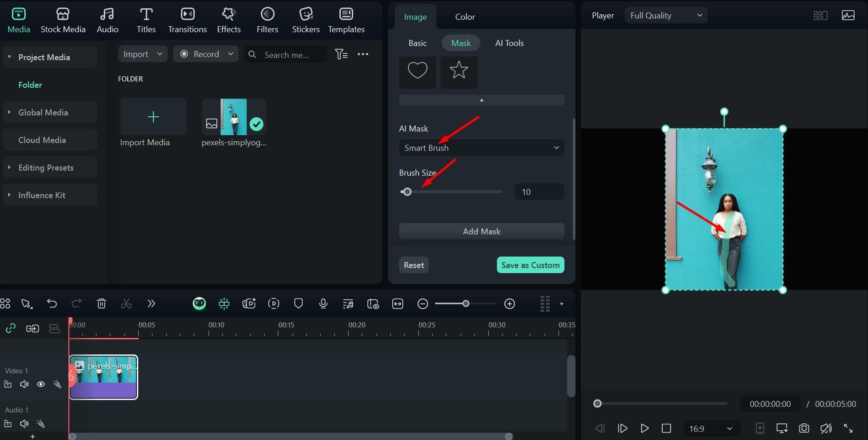Select the timeline selection arrow tool
This screenshot has width=868, height=440.
pos(27,303)
